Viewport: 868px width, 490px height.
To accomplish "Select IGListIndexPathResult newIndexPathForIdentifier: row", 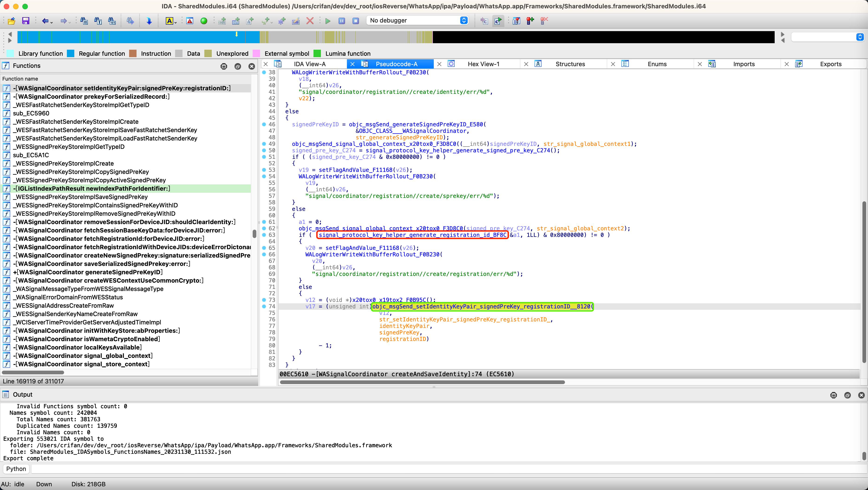I will tap(125, 188).
